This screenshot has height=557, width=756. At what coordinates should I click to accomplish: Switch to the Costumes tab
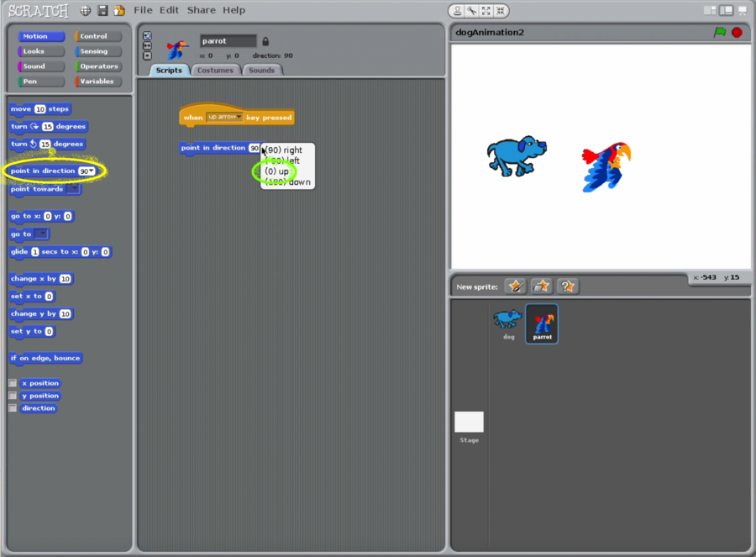[215, 70]
